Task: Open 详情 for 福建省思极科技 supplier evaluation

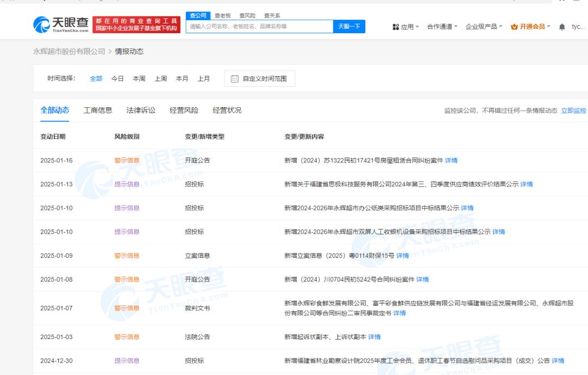Action: [526, 184]
